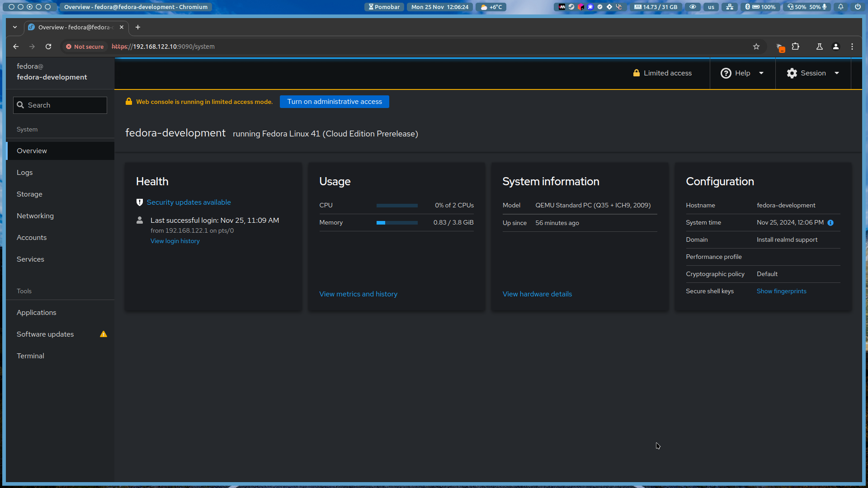Open View metrics and history
The image size is (868, 488).
point(359,294)
